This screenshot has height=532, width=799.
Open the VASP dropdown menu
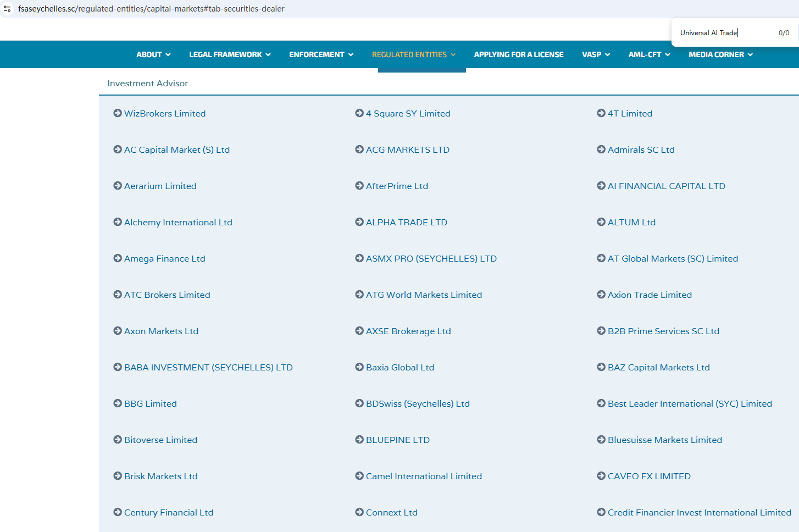coord(596,54)
